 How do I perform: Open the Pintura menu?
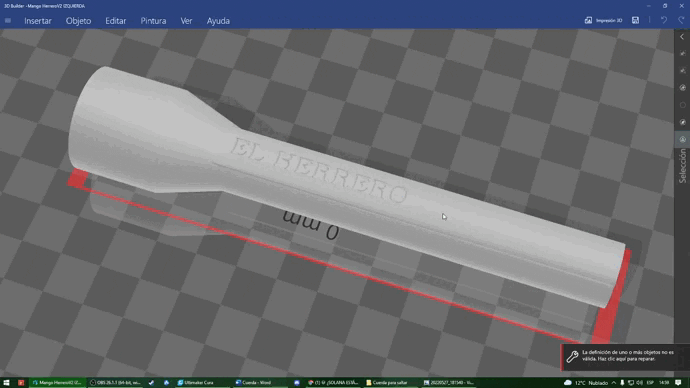click(x=153, y=21)
